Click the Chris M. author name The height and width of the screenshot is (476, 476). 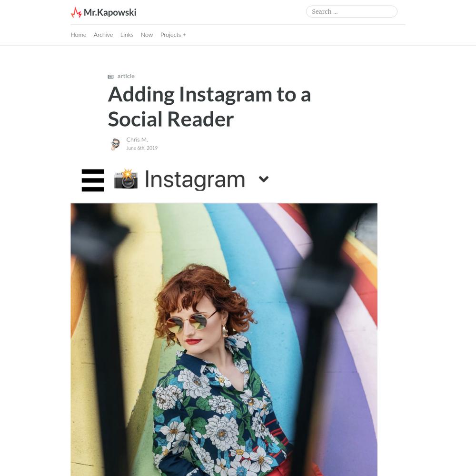[x=137, y=139]
